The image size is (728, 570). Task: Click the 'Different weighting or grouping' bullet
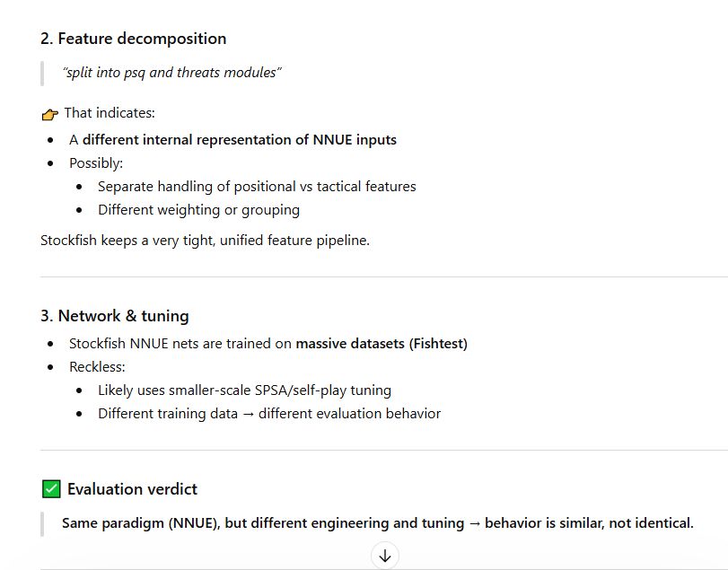198,210
